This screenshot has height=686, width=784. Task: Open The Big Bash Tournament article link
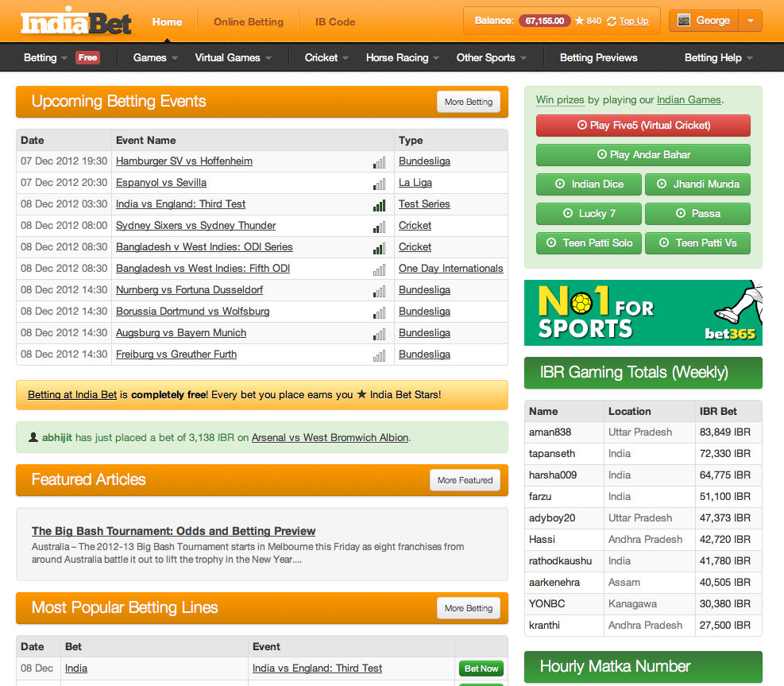point(173,531)
